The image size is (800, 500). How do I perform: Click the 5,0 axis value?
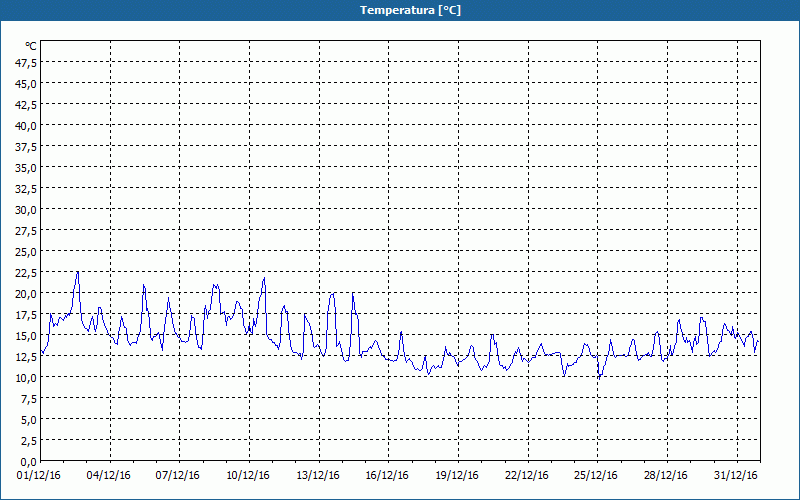[x=29, y=420]
